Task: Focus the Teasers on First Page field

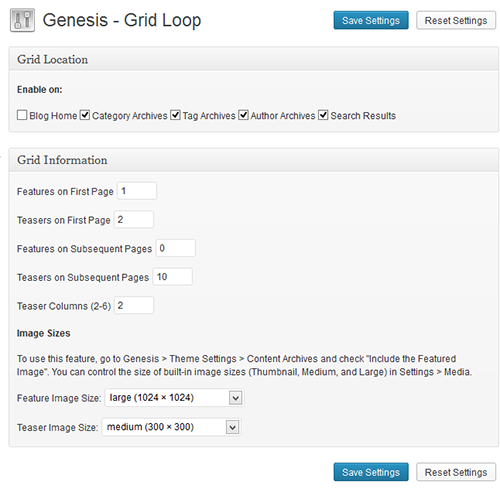Action: (x=134, y=219)
